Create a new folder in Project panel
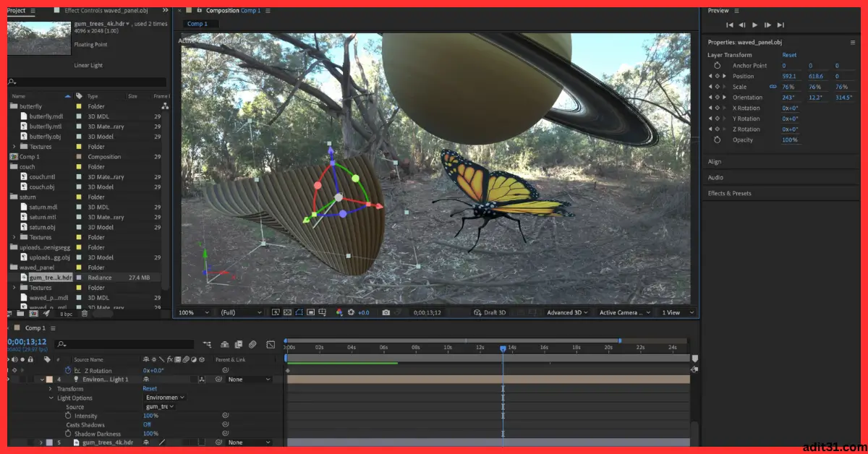 click(21, 314)
